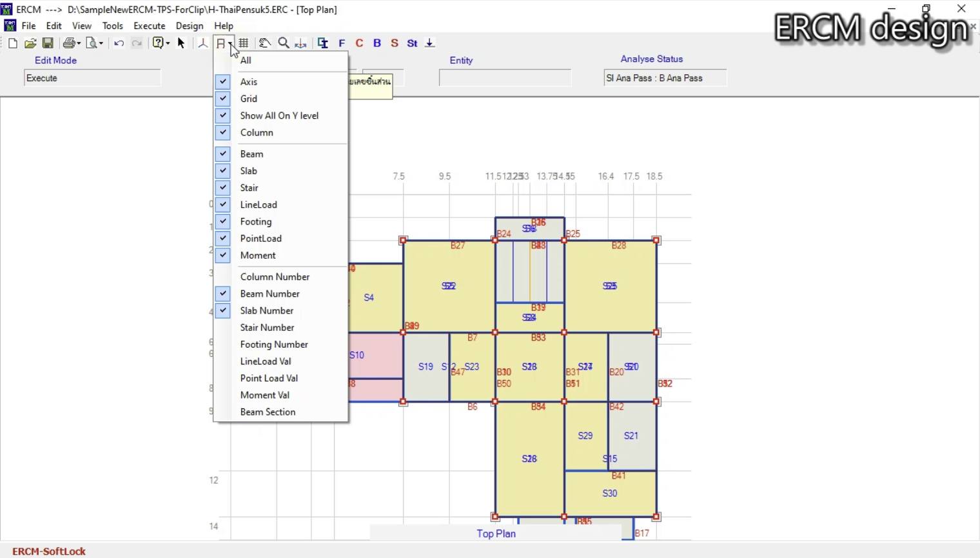Click the Print icon

point(69,43)
